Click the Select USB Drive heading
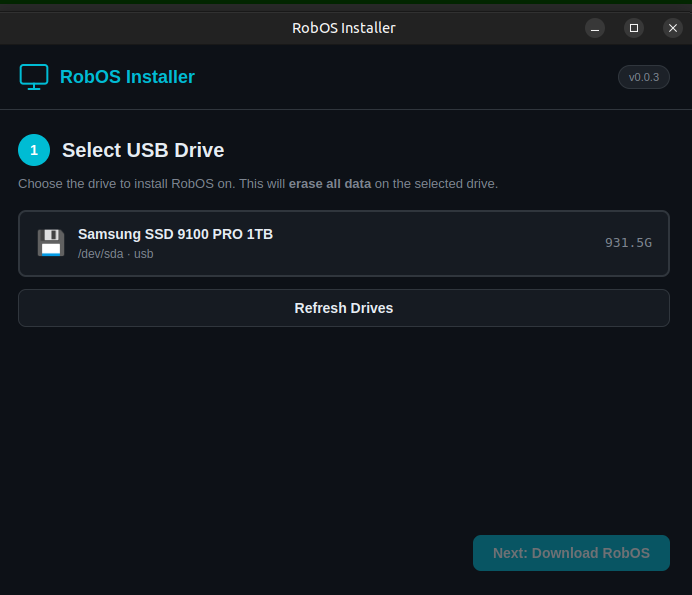This screenshot has height=595, width=692. (143, 150)
